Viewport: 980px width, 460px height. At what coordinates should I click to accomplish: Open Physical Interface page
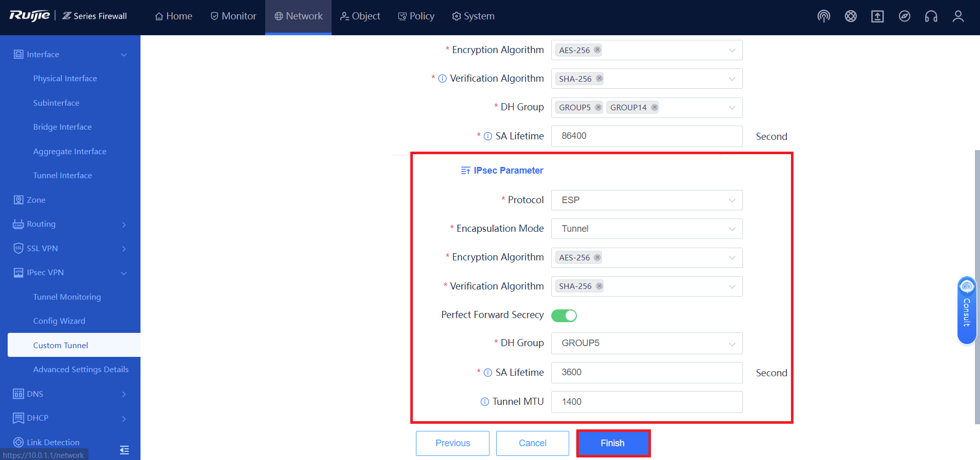[65, 79]
